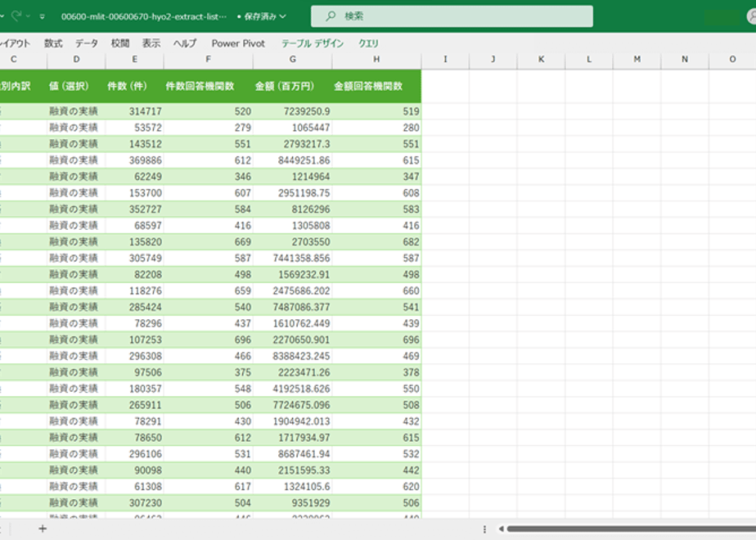Open the テーブル デザイン tab
This screenshot has width=756, height=540.
[313, 43]
